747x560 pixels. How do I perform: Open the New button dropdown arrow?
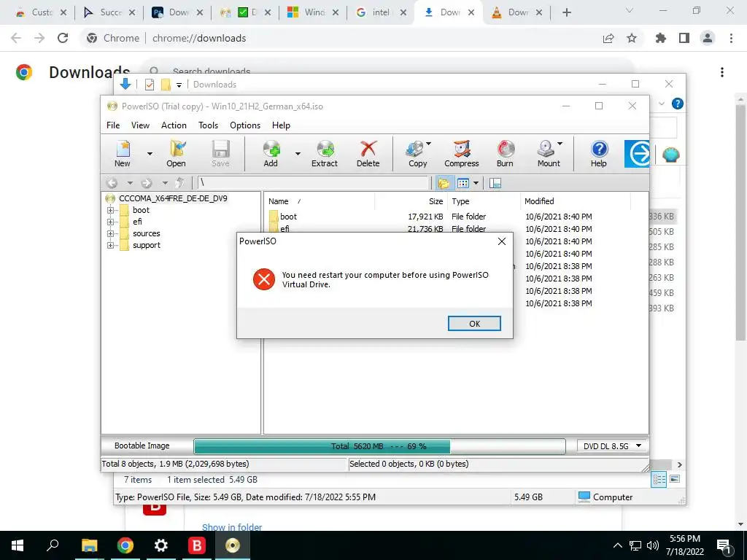(150, 153)
